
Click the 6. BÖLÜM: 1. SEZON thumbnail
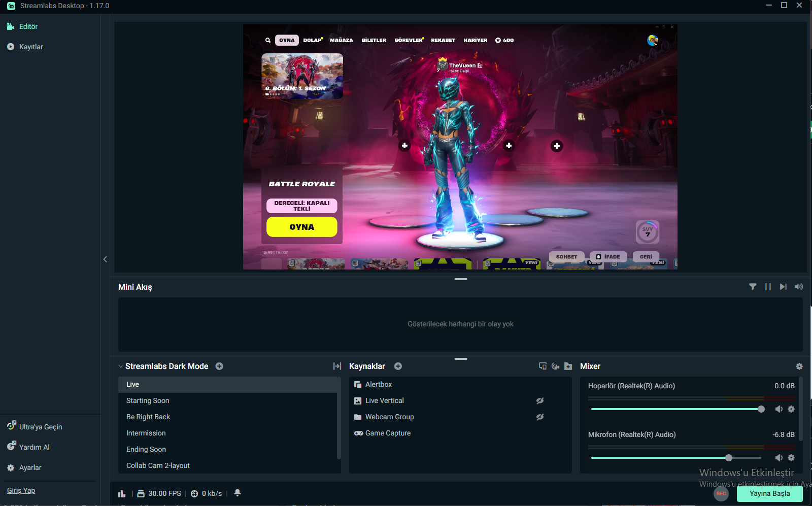[302, 76]
